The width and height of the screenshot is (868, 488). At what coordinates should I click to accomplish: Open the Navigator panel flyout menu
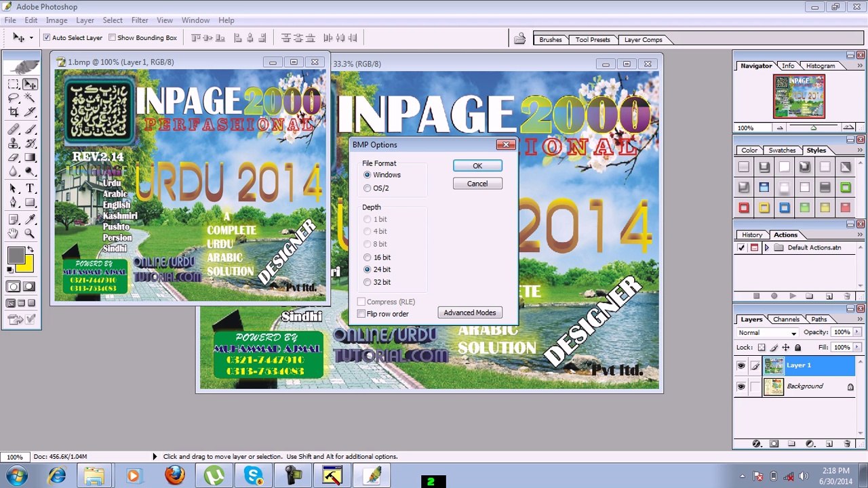pos(861,66)
